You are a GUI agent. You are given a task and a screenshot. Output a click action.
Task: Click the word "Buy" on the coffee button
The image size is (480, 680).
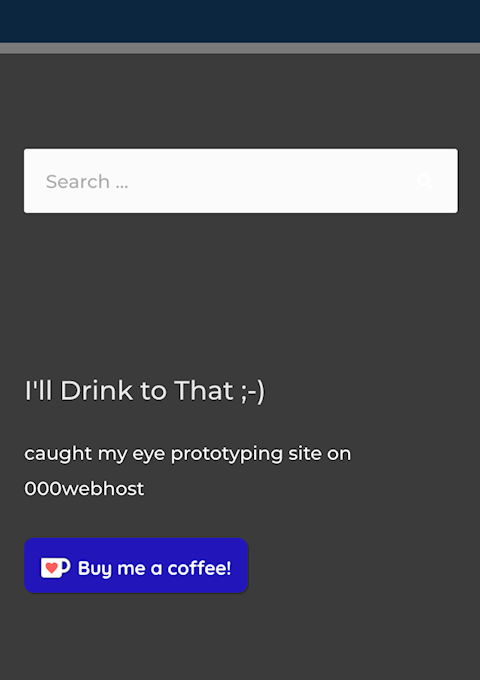(x=95, y=569)
